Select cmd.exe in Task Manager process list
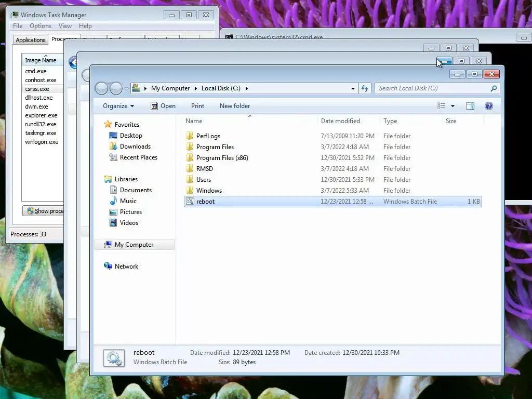 (x=36, y=71)
